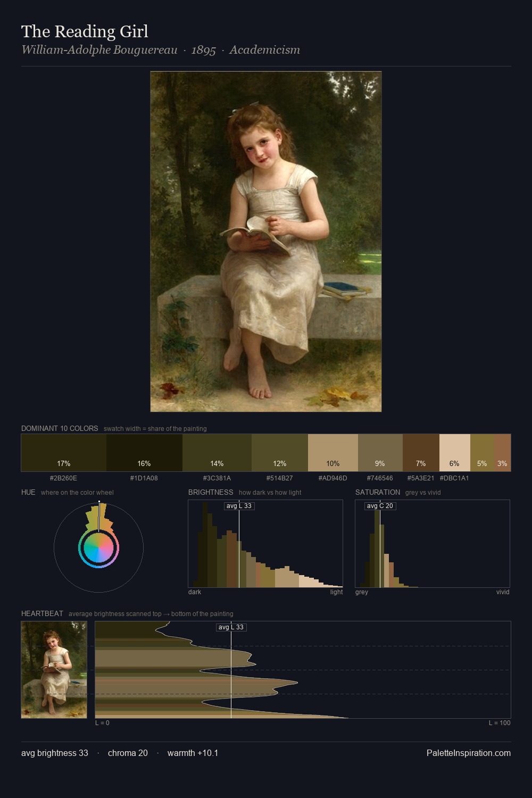The height and width of the screenshot is (798, 532).
Task: Click the 'DOMINANT 10 COLORS' heading
Action: [x=60, y=428]
